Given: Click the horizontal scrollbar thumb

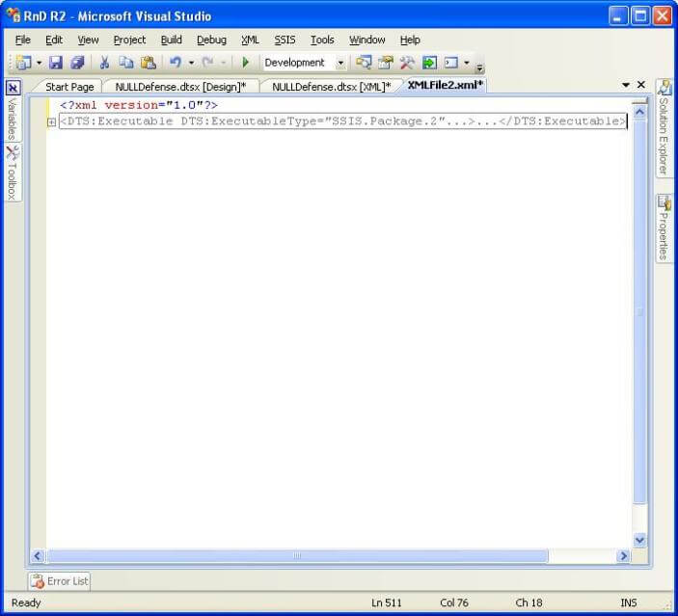Looking at the screenshot, I should [x=297, y=556].
